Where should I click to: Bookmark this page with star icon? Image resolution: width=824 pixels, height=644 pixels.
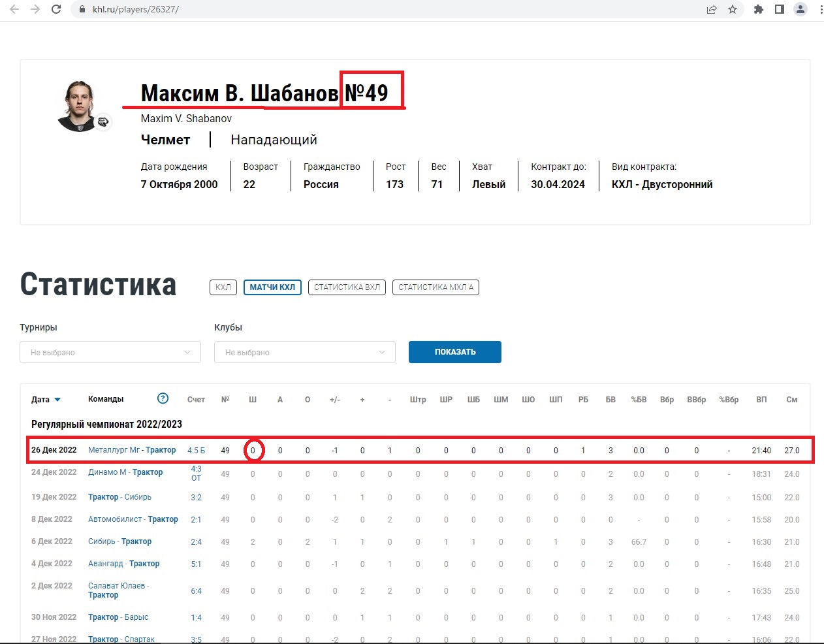pyautogui.click(x=733, y=9)
